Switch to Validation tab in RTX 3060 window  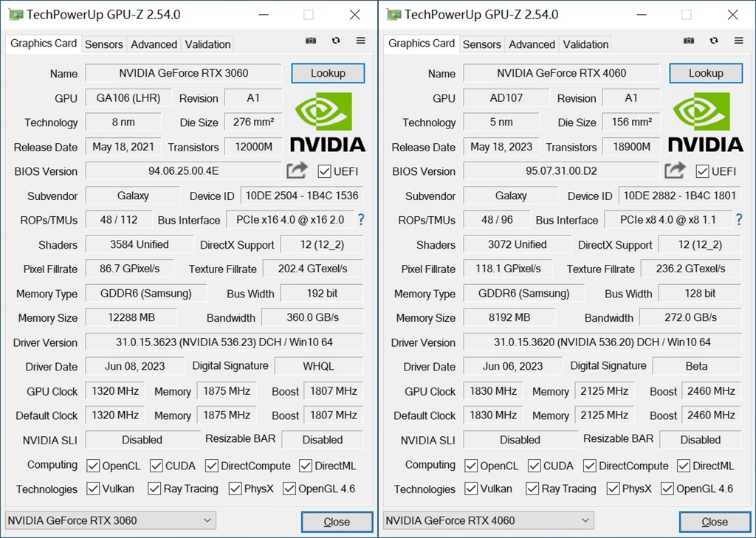[x=207, y=44]
